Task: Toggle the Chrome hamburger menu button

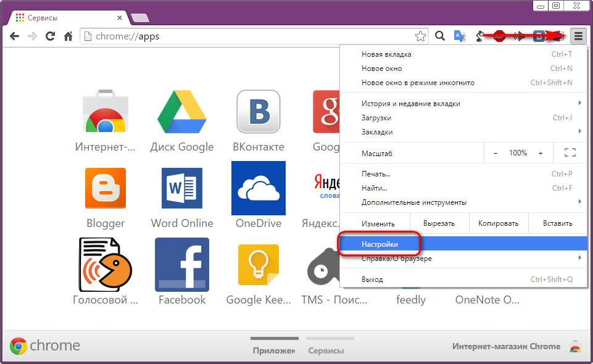Action: (578, 36)
